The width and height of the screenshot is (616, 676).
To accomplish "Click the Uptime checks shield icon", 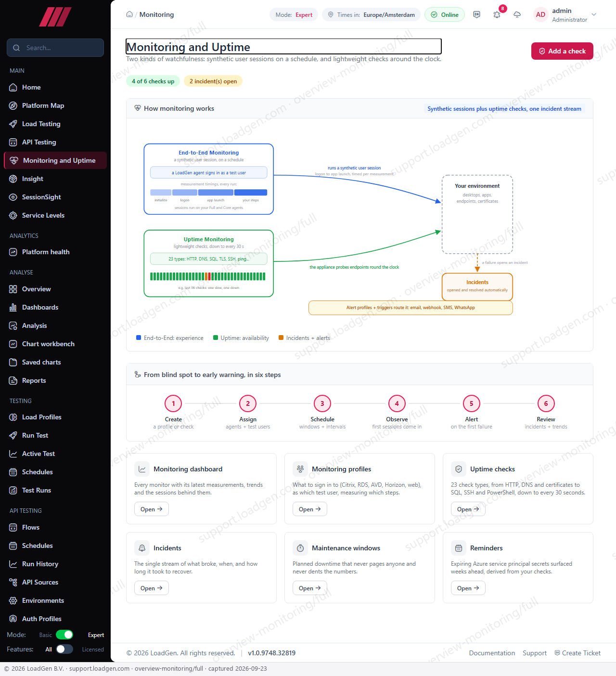I will 459,469.
